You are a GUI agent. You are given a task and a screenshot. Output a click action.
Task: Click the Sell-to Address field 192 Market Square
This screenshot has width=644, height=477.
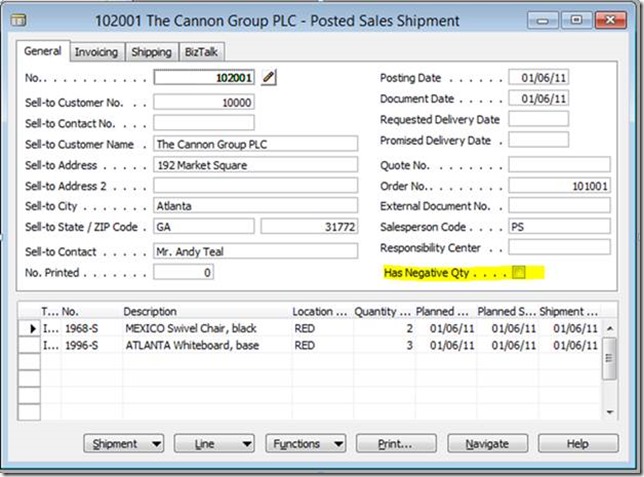pos(255,165)
